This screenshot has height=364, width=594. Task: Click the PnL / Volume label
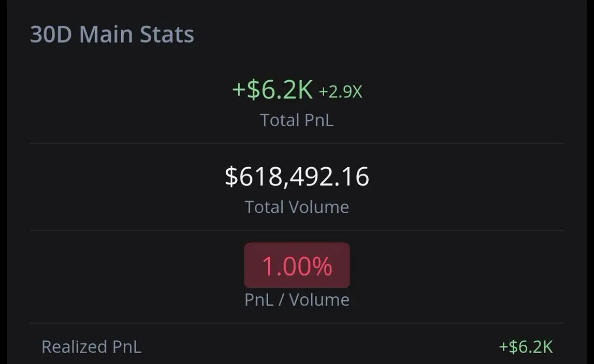pyautogui.click(x=297, y=300)
